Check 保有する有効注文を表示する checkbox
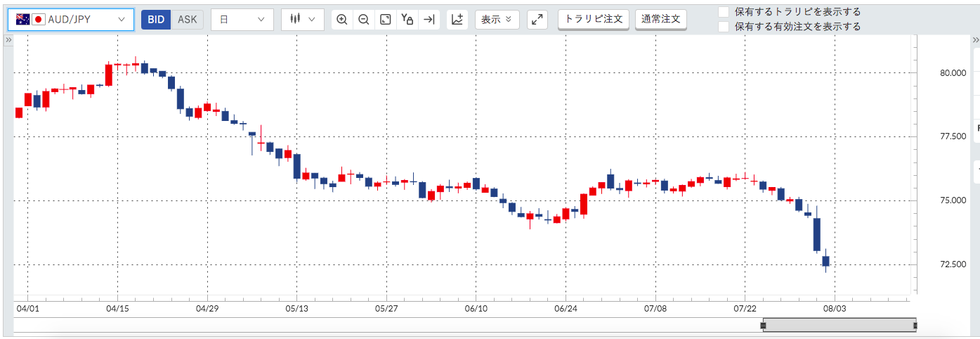The height and width of the screenshot is (339, 980). [724, 27]
